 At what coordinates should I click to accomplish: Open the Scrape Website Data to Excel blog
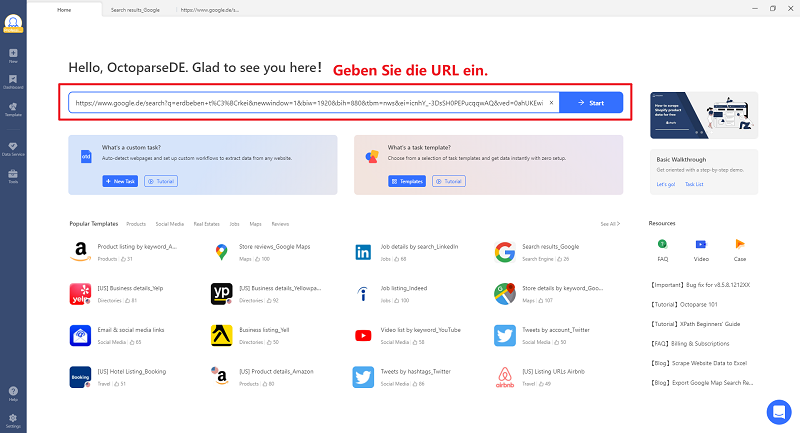pyautogui.click(x=698, y=363)
